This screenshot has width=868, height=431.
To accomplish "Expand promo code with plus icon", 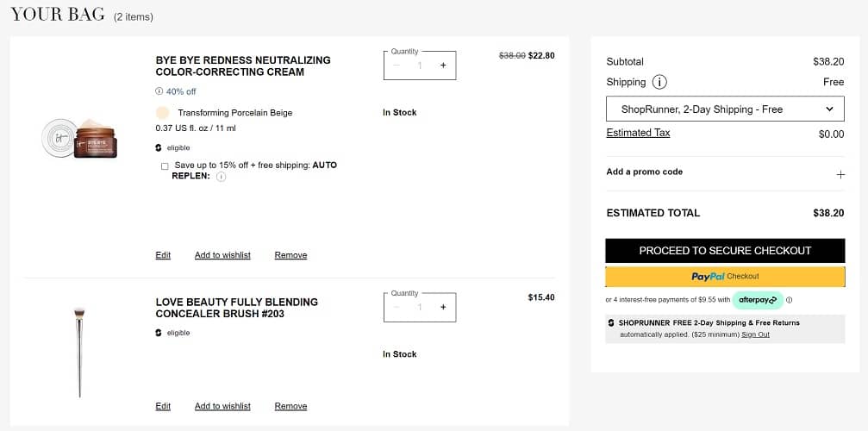I will (840, 174).
